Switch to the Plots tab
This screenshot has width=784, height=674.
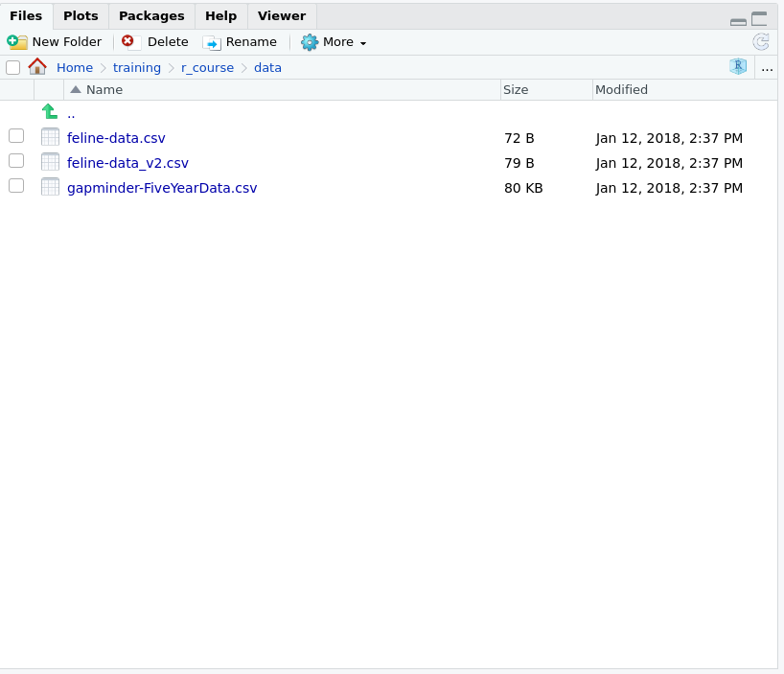tap(81, 16)
